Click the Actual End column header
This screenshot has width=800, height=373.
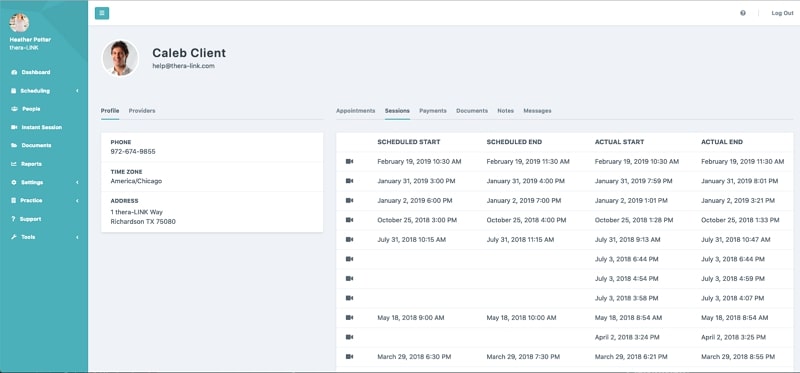[x=722, y=142]
